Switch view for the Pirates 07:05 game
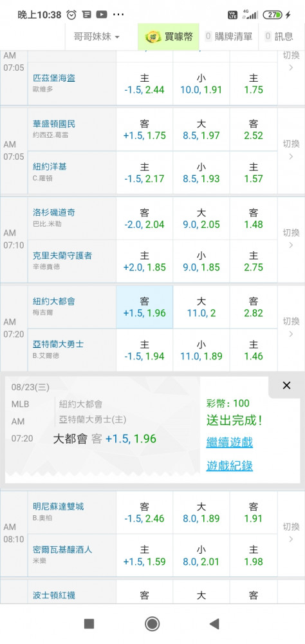Screen dimensions: 305x644 [x=291, y=61]
